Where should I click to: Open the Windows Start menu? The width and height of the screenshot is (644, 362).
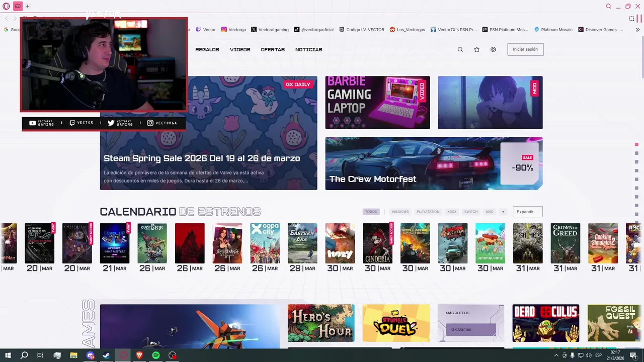point(8,355)
